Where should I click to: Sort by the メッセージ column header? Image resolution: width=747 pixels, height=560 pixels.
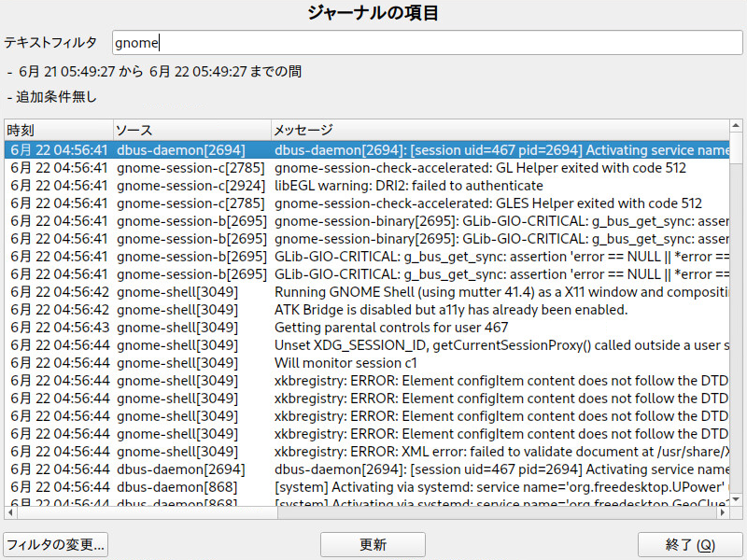[500, 130]
